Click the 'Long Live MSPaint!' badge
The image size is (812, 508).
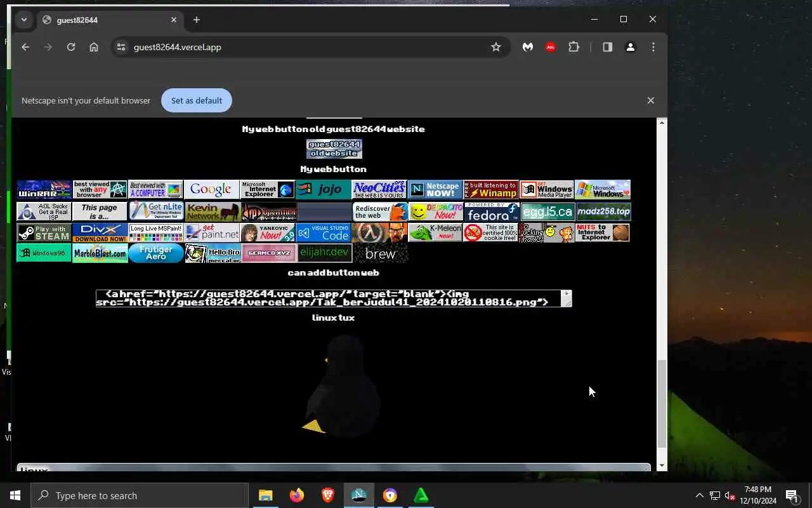click(155, 233)
